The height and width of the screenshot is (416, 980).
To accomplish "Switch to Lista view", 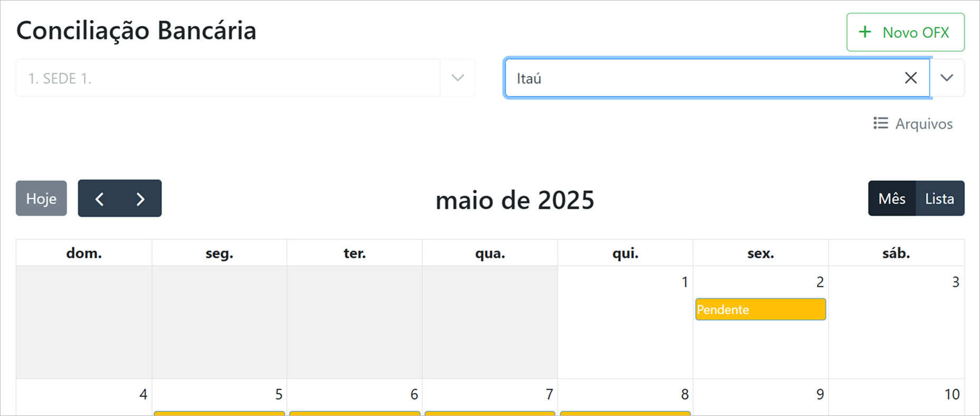I will tap(939, 198).
